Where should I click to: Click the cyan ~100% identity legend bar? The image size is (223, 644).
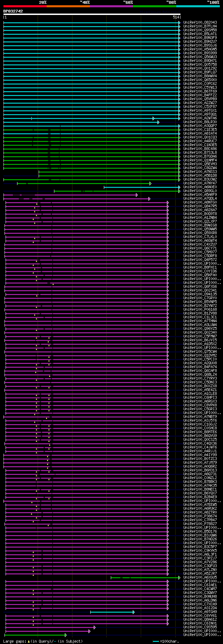tap(198, 6)
